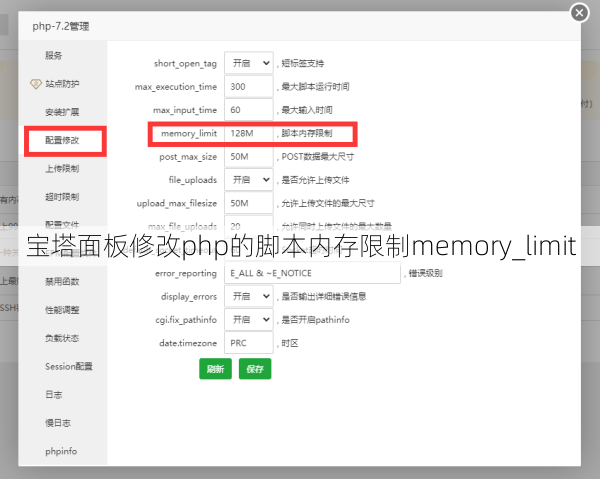This screenshot has width=600, height=479.
Task: Select the 配置修改 section
Action: click(62, 140)
